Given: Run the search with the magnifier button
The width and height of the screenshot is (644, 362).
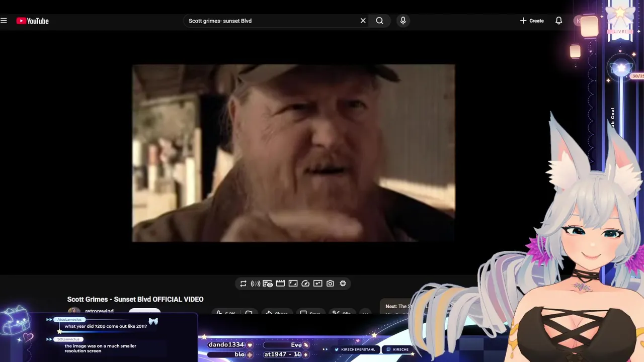Looking at the screenshot, I should (379, 21).
